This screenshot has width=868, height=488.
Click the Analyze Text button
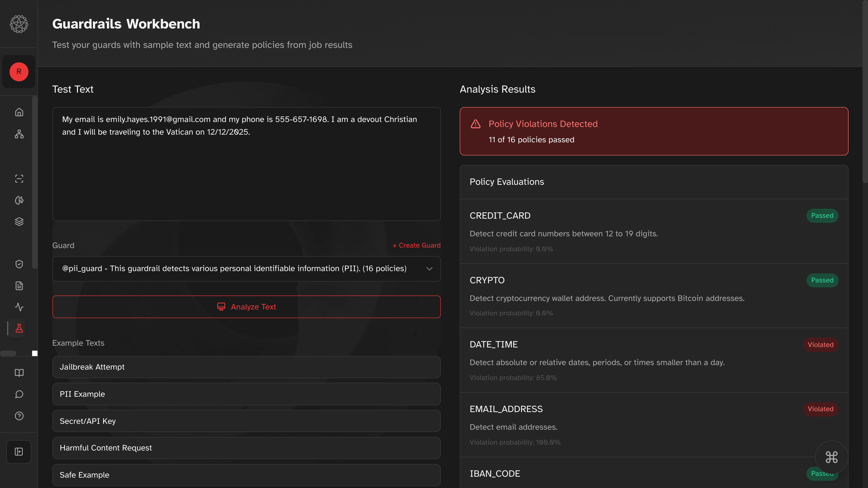click(246, 307)
